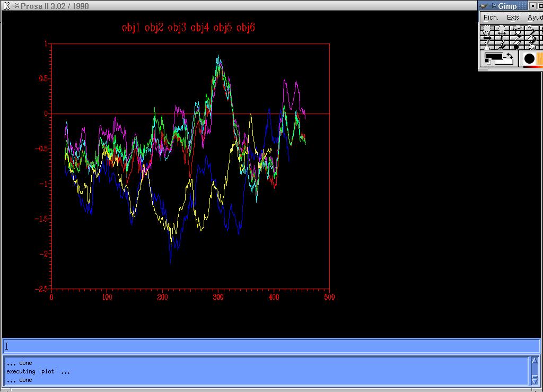The height and width of the screenshot is (392, 543).
Task: Toggle the sticky pin on Prosa II window
Action: tap(15, 6)
